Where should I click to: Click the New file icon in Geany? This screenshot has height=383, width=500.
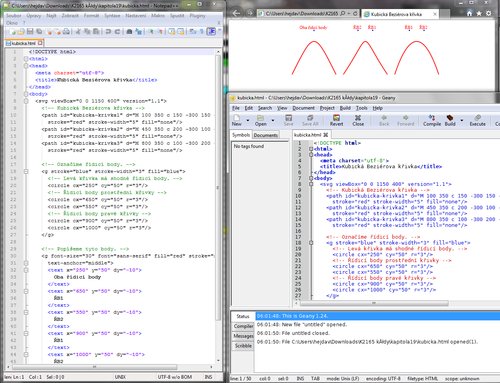[237, 118]
